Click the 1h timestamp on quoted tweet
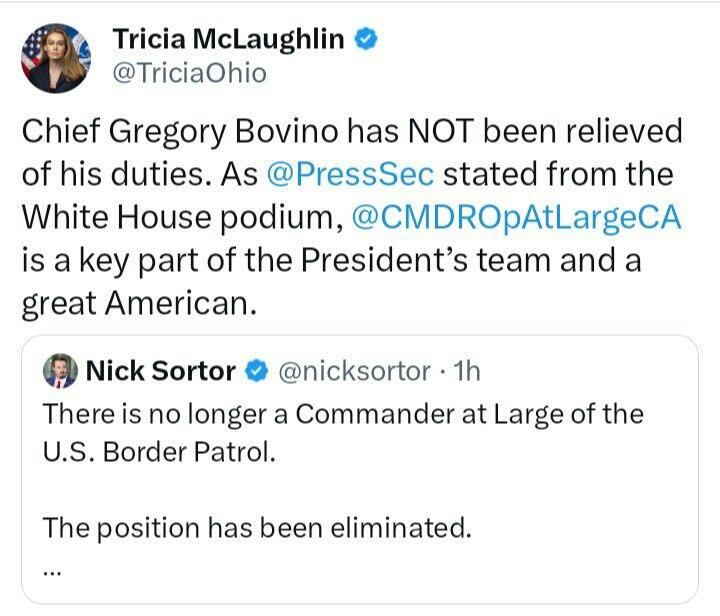This screenshot has width=720, height=616. click(466, 372)
